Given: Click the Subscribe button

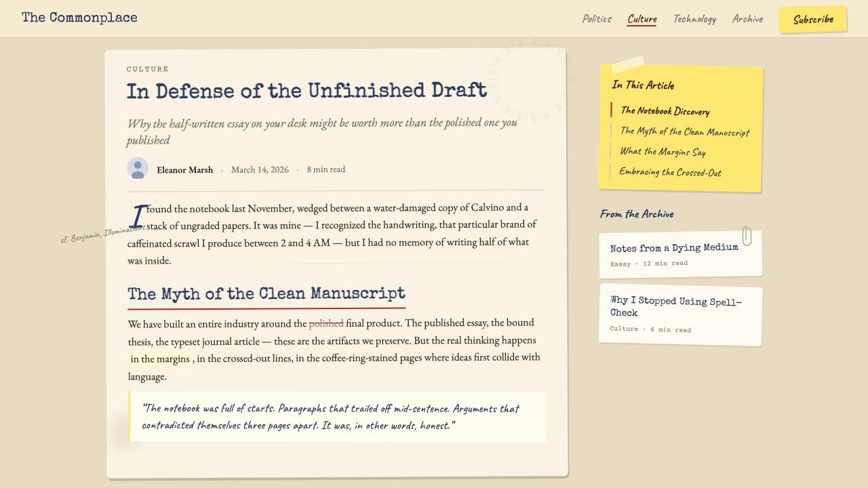Looking at the screenshot, I should click(x=813, y=19).
